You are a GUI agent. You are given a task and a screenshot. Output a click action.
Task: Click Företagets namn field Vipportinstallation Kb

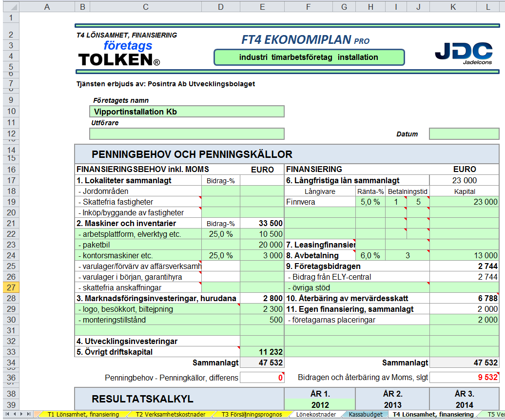pyautogui.click(x=187, y=112)
